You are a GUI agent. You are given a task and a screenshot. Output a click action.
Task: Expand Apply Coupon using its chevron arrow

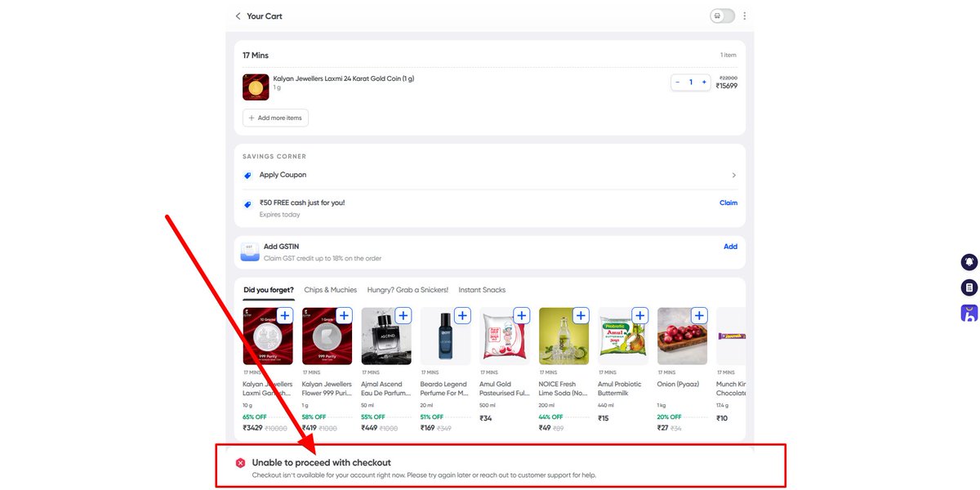[733, 176]
